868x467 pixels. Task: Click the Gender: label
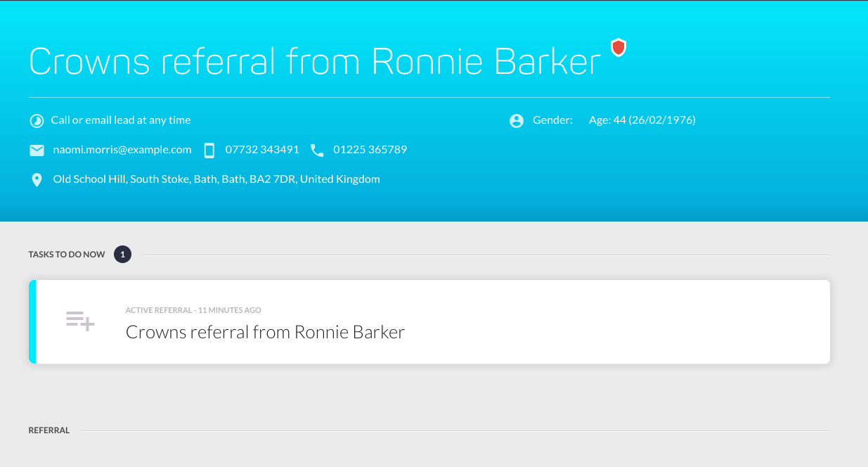click(553, 120)
